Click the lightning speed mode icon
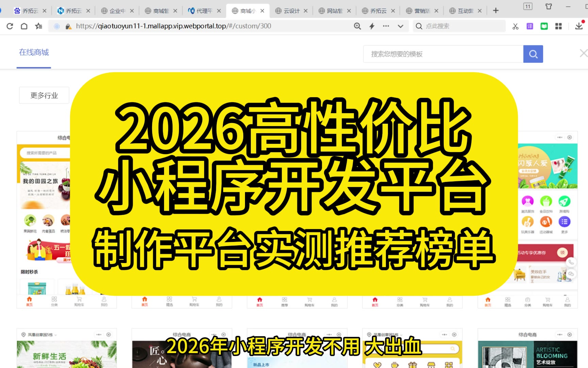This screenshot has height=368, width=588. 372,26
